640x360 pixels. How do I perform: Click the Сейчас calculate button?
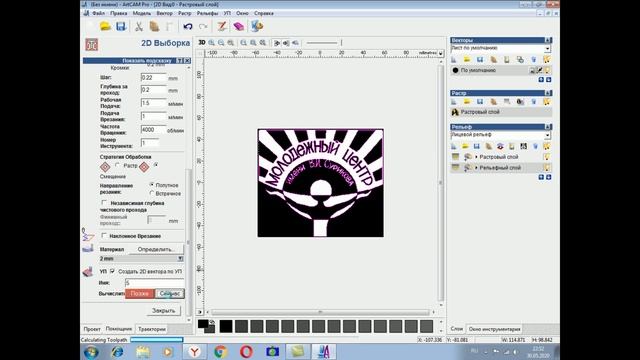(x=170, y=293)
